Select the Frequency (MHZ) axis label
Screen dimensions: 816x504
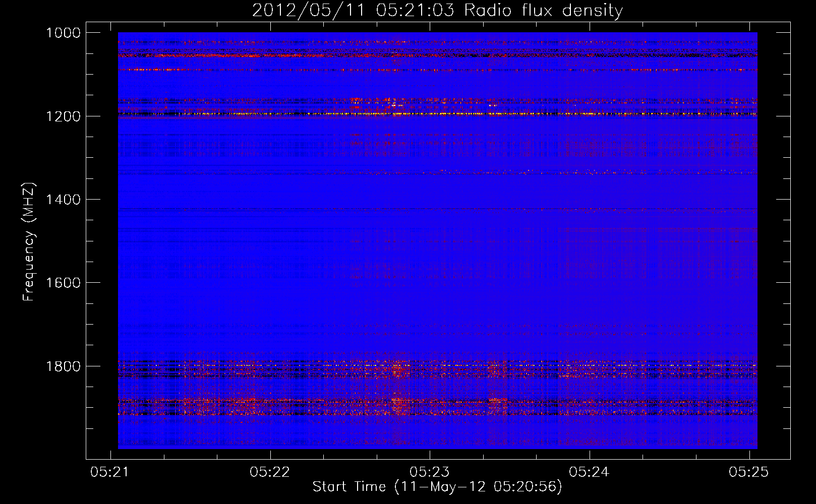coord(29,242)
